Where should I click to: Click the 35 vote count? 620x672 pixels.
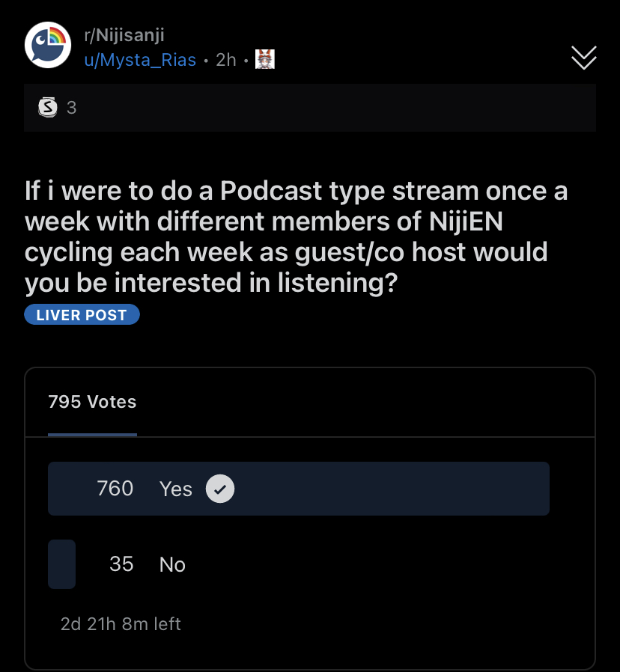click(121, 563)
